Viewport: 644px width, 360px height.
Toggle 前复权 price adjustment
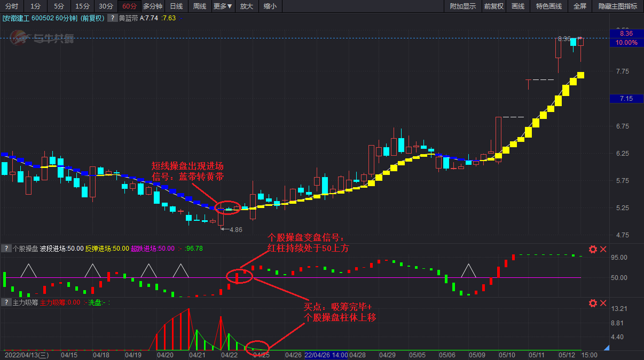(494, 6)
